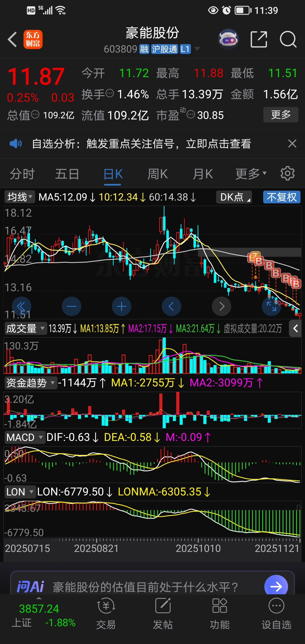Tap the LONMA:-6305.35 value
Viewport: 305px width, 644px height.
pos(160,492)
